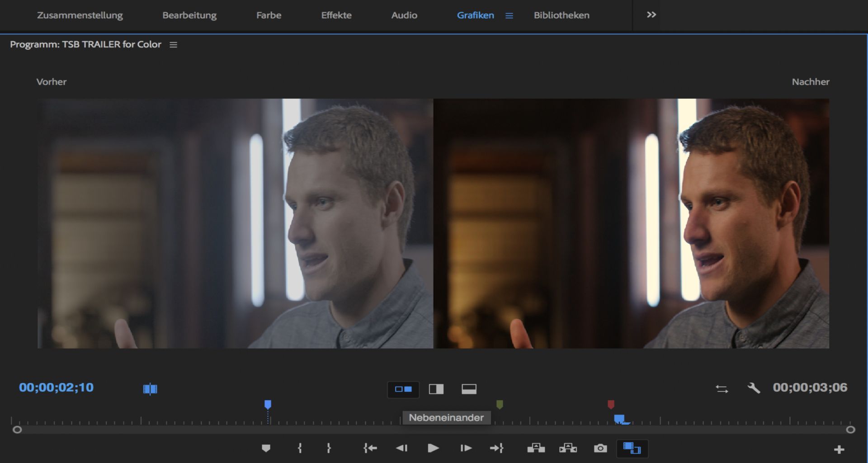Export frame with camera icon
The height and width of the screenshot is (463, 868).
click(x=600, y=448)
